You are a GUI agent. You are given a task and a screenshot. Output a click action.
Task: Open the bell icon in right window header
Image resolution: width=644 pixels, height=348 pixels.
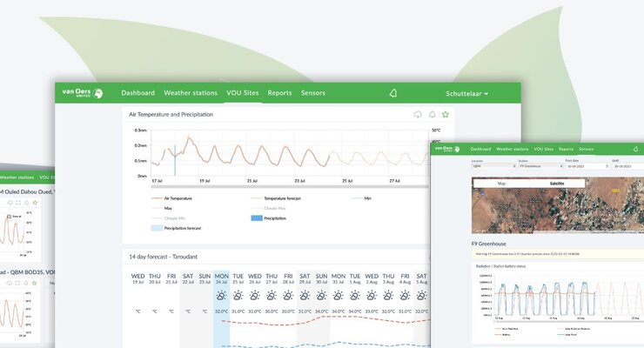click(x=636, y=149)
